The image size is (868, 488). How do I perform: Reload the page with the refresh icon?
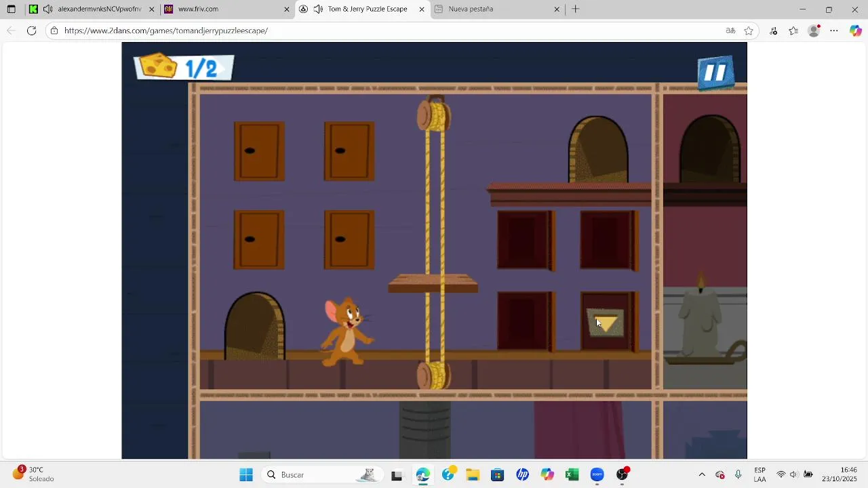coord(31,30)
